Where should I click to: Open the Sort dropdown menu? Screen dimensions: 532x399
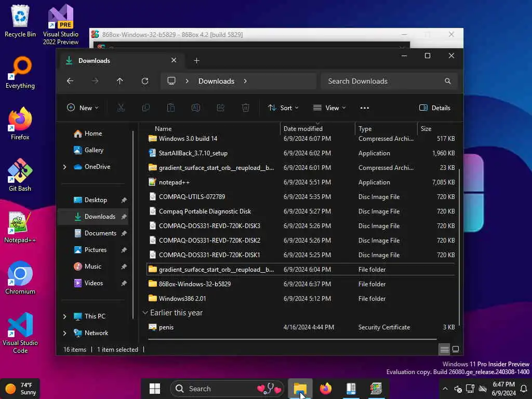[283, 108]
